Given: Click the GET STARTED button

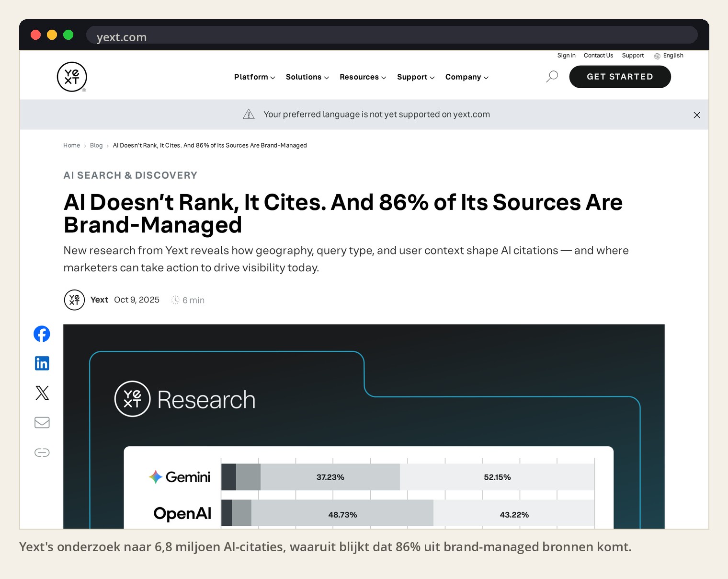Looking at the screenshot, I should [x=620, y=77].
